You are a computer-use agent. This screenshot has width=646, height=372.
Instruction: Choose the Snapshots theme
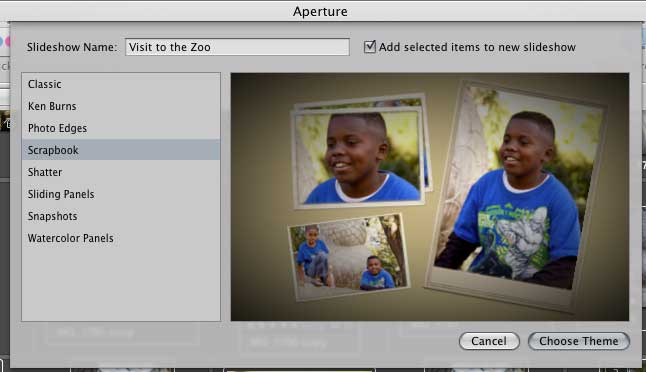click(x=121, y=216)
